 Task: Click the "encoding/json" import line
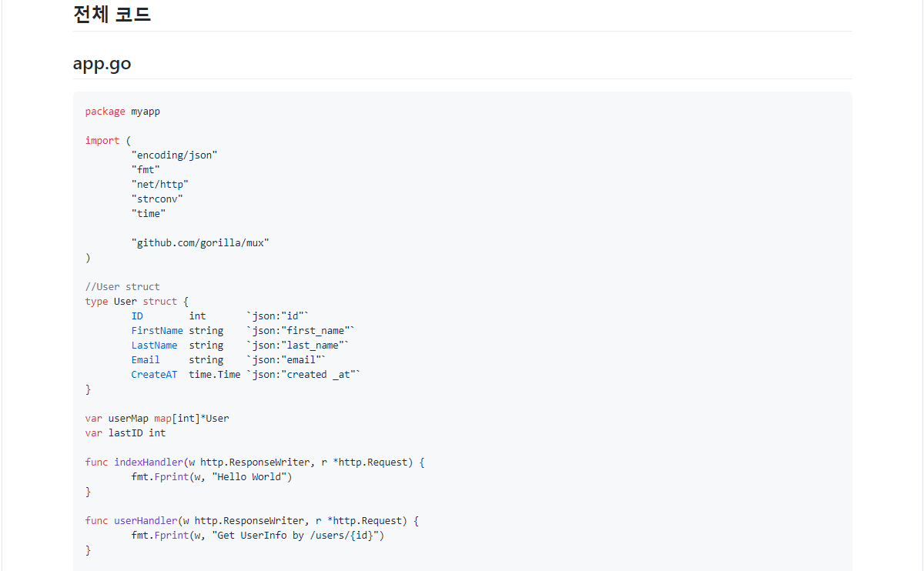tap(175, 155)
